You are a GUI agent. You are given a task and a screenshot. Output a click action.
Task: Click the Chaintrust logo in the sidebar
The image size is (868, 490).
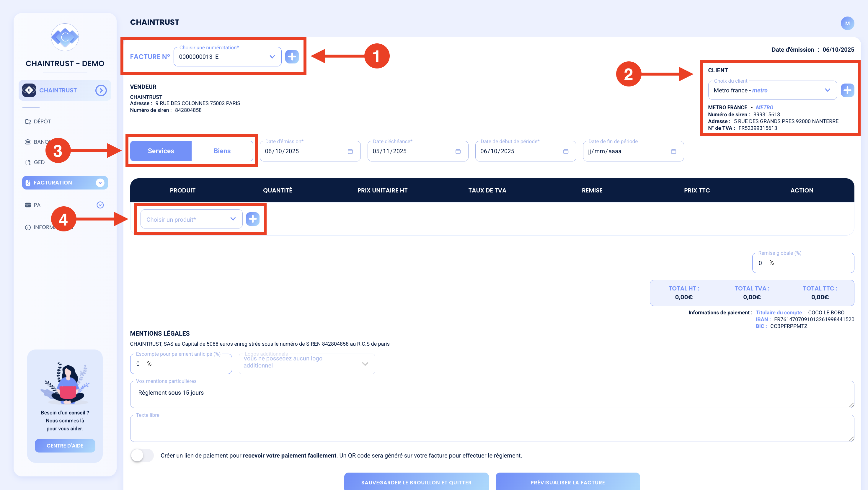(x=65, y=37)
